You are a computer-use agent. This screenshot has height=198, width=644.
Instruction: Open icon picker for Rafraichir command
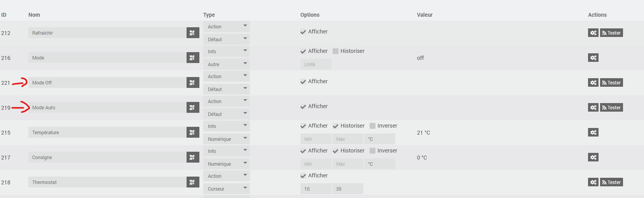(193, 33)
